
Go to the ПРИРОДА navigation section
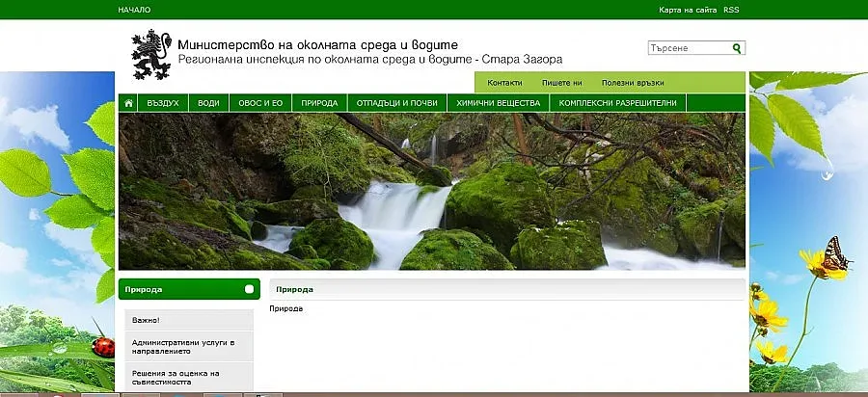click(x=319, y=103)
